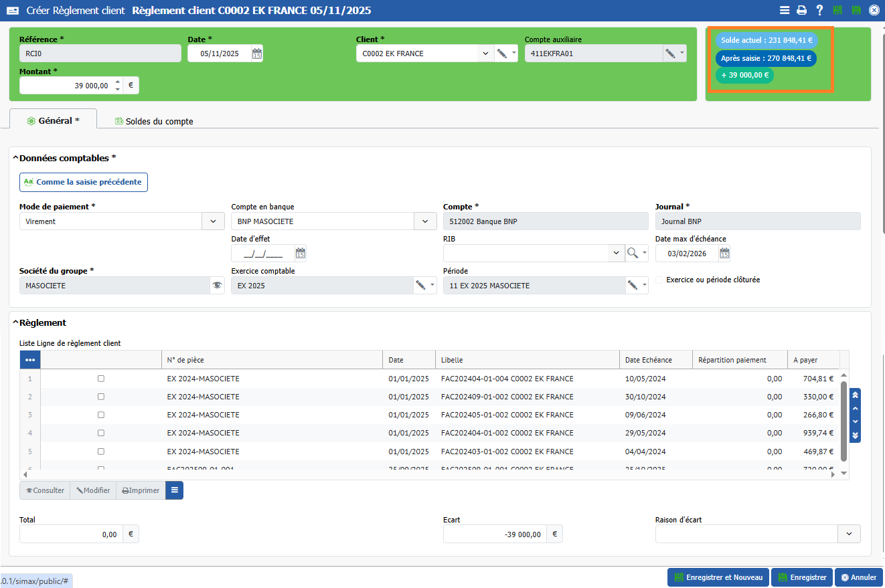Open the Date field calendar picker
The width and height of the screenshot is (885, 588).
point(257,54)
